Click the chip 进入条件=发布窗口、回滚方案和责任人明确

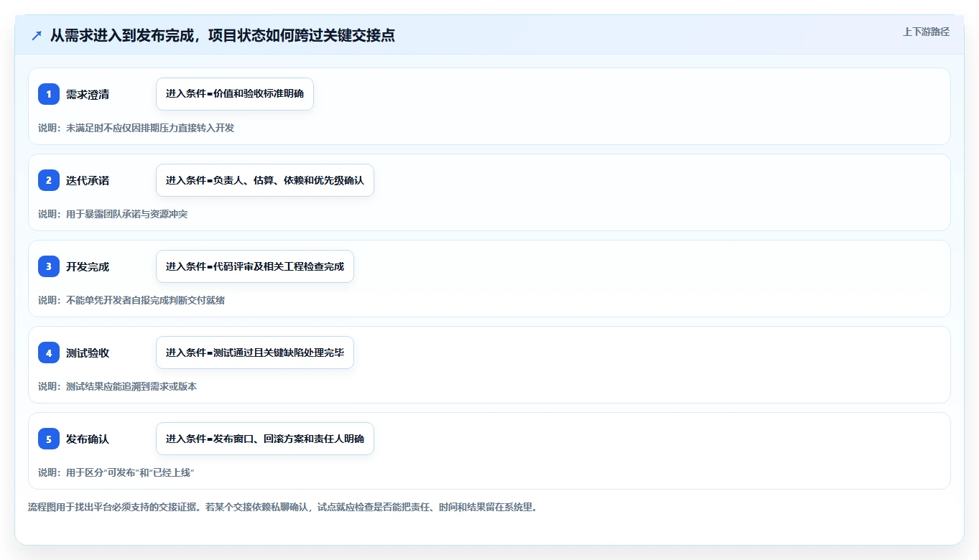click(x=265, y=439)
